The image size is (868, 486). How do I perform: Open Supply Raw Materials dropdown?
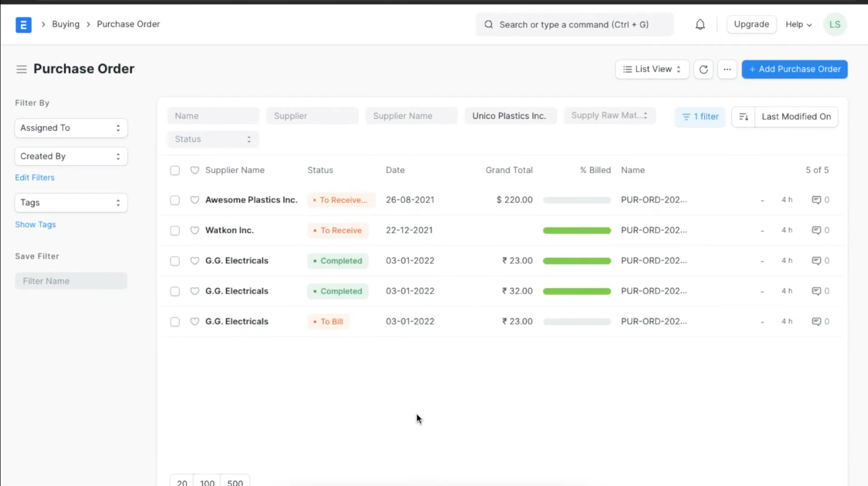tap(610, 116)
